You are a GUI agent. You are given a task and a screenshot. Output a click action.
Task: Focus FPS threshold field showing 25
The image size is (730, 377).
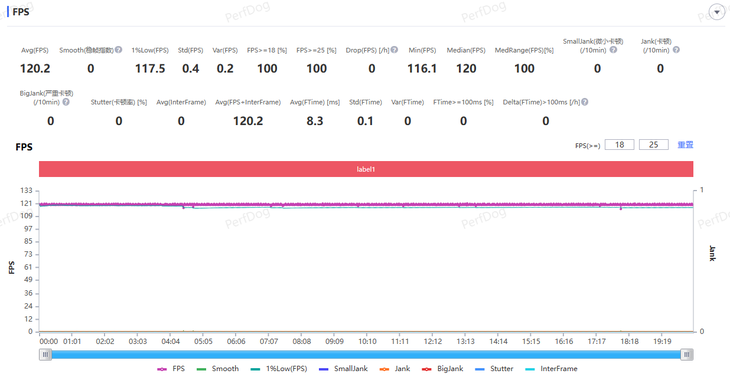coord(654,145)
